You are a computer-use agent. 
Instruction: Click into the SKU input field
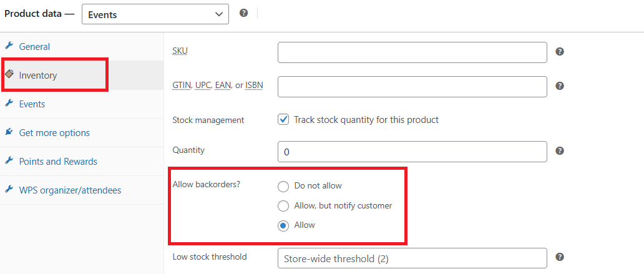(412, 52)
